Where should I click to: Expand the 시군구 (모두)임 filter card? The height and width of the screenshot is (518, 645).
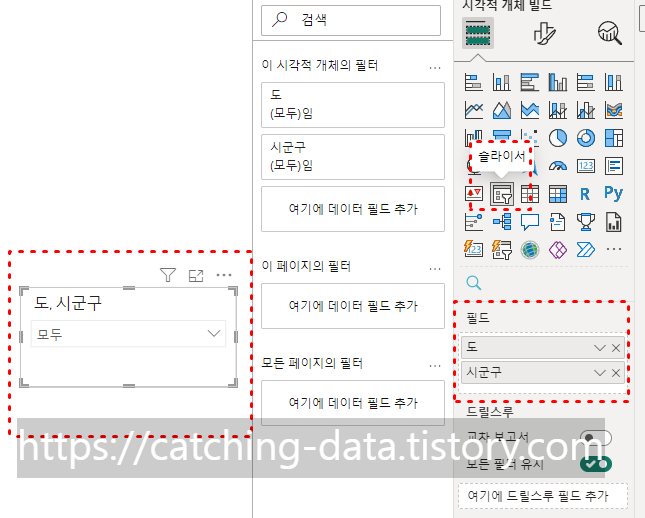coord(353,157)
